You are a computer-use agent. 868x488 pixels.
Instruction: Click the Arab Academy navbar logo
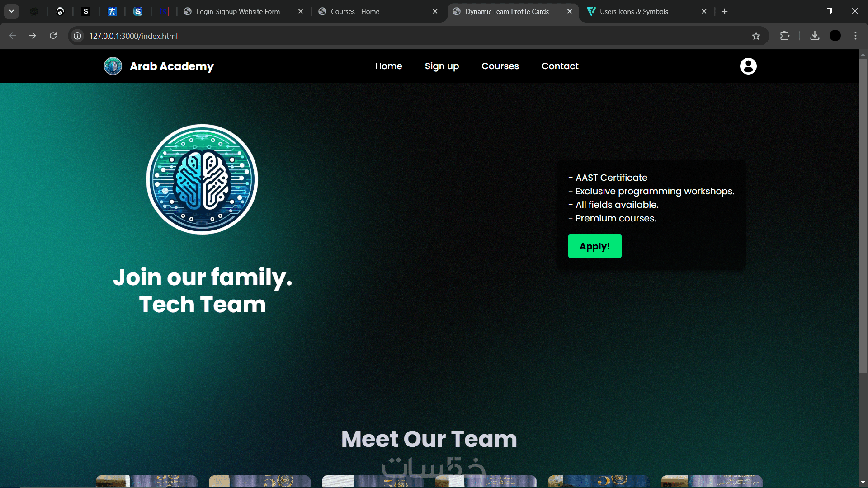(113, 66)
